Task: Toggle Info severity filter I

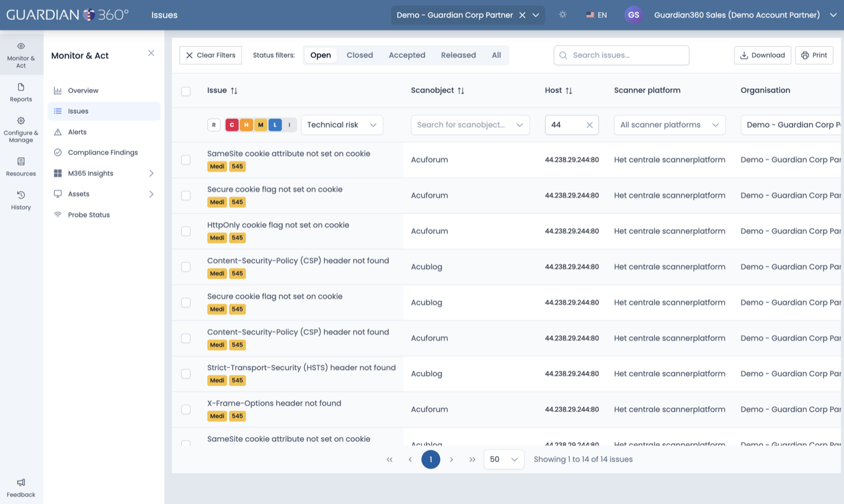Action: click(289, 125)
